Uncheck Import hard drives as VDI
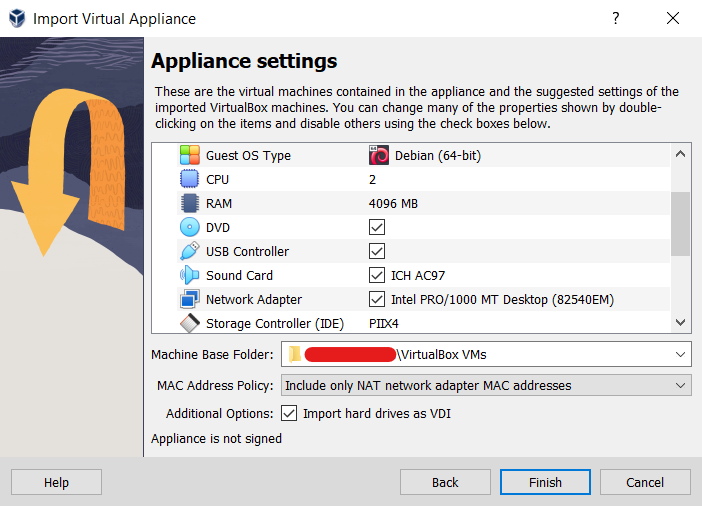702x506 pixels. 290,413
